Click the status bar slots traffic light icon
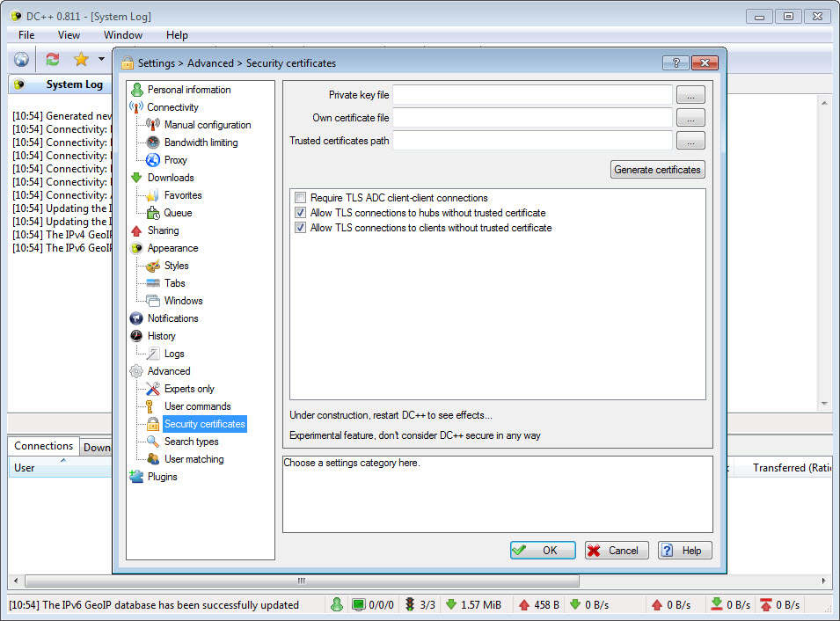The height and width of the screenshot is (621, 840). point(410,604)
